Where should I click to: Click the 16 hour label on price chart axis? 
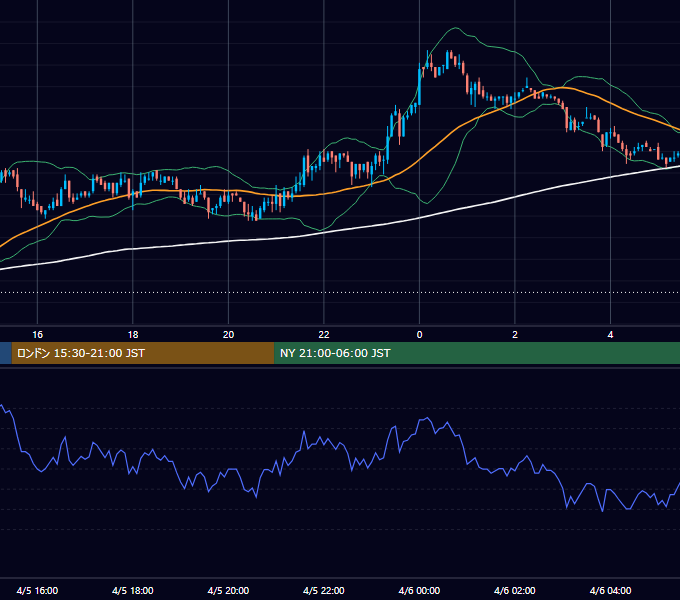point(38,335)
